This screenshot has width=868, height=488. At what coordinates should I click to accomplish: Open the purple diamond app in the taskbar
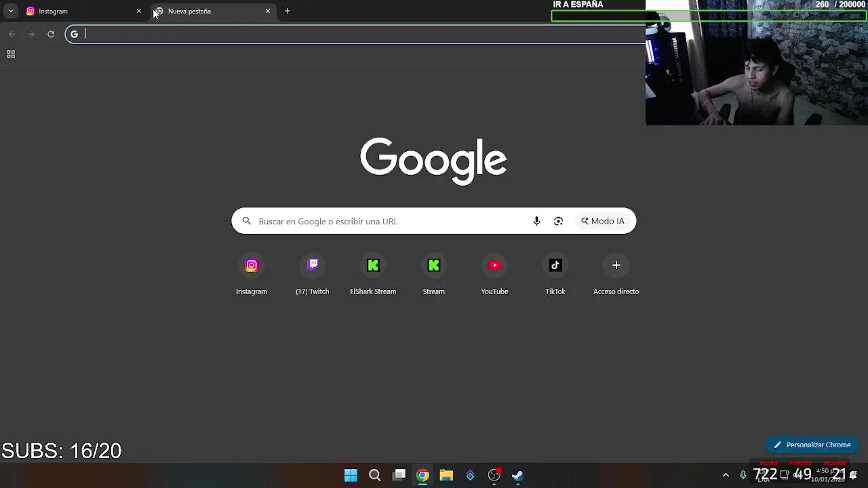click(x=470, y=475)
